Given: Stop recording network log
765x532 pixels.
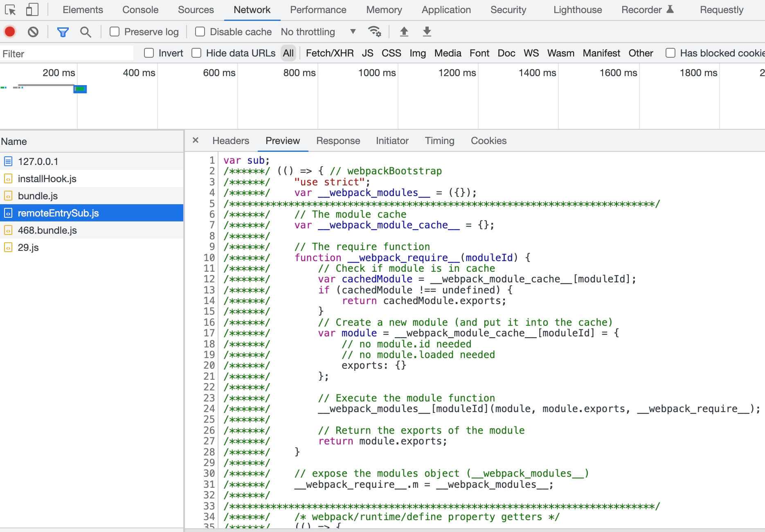Looking at the screenshot, I should 10,32.
